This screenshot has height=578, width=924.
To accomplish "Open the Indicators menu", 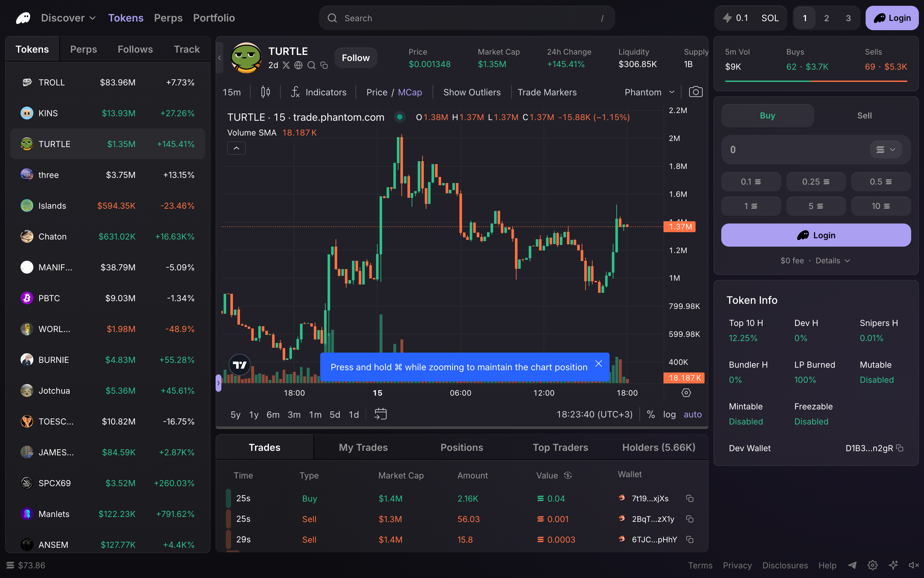I will tap(319, 92).
